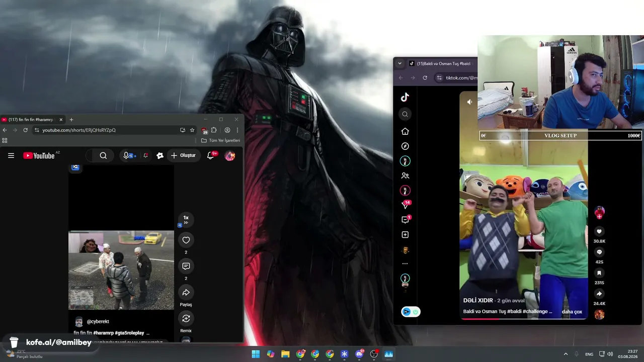The height and width of the screenshot is (362, 644).
Task: Share the Short using Paylaş
Action: [186, 293]
